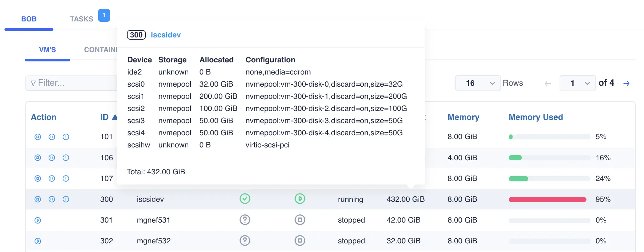Click the green checkmark icon for iscsidev
The image size is (644, 252).
245,199
